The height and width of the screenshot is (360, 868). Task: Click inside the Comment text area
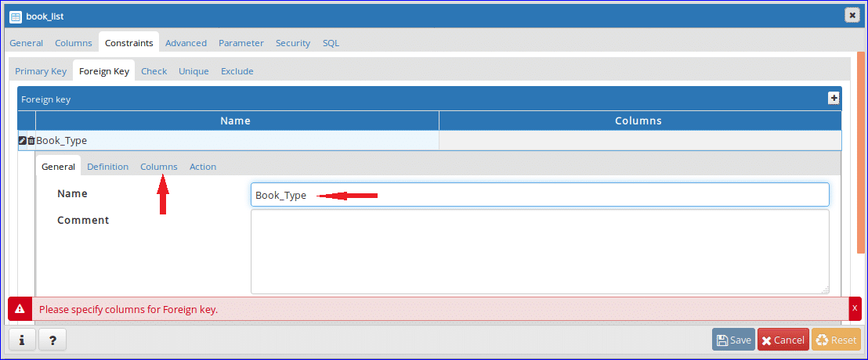pos(540,252)
